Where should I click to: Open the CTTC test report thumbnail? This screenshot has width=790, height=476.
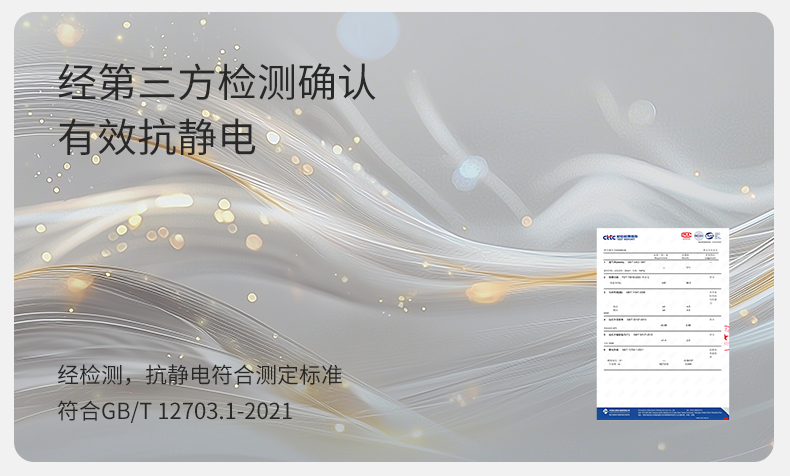[663, 324]
